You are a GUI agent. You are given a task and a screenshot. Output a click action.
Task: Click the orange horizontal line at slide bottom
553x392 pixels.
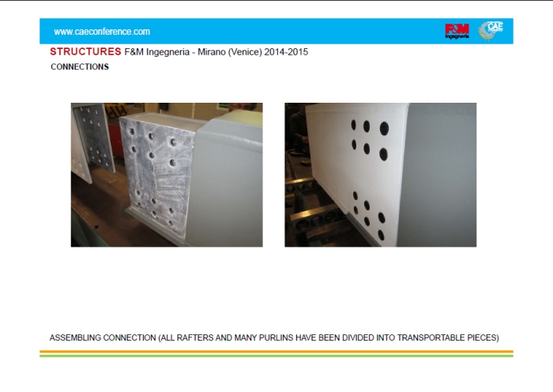coord(276,351)
